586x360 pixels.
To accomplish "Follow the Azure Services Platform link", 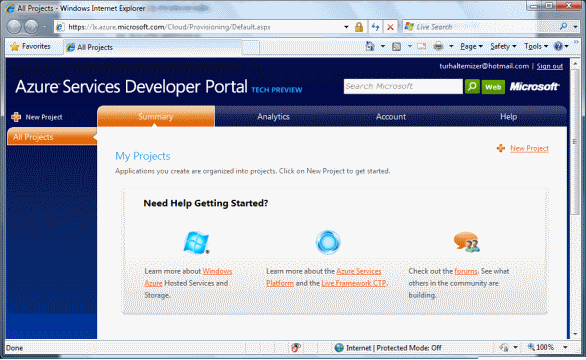I will coord(359,271).
